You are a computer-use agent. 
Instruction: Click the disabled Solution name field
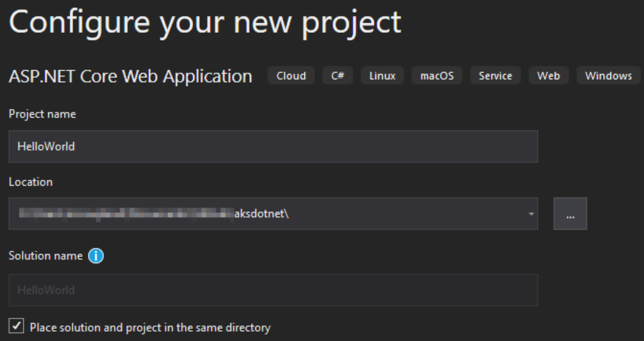(273, 290)
